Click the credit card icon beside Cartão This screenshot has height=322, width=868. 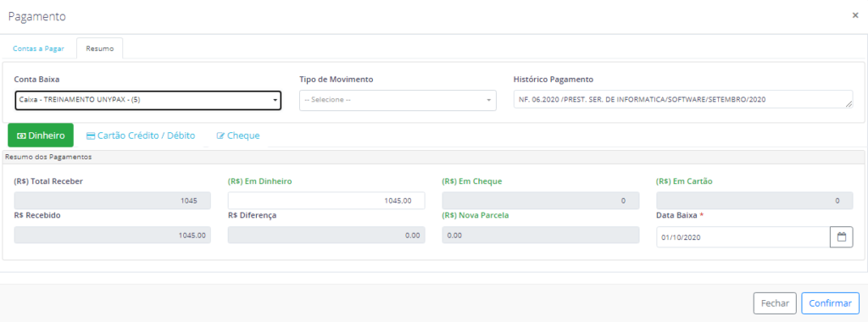[91, 136]
